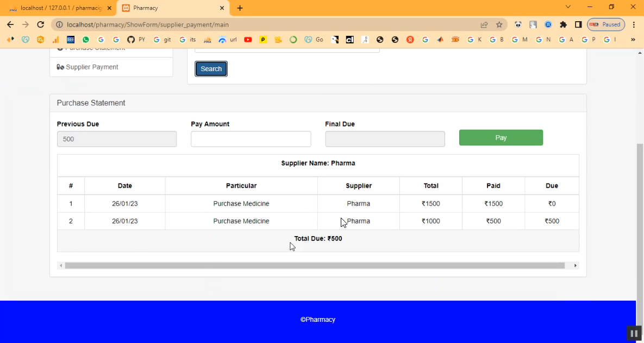Click the share page icon in address bar

(x=484, y=24)
